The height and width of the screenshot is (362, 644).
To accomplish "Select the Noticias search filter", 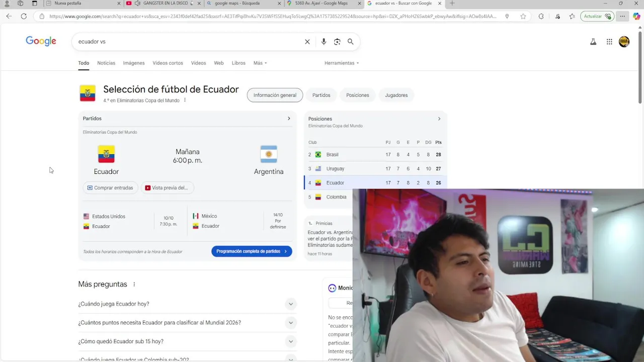I will tap(106, 63).
